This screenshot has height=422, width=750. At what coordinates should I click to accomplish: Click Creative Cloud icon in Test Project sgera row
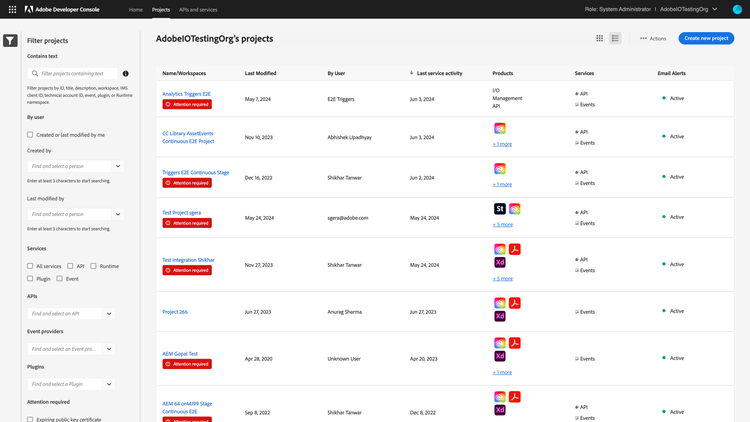coord(515,209)
